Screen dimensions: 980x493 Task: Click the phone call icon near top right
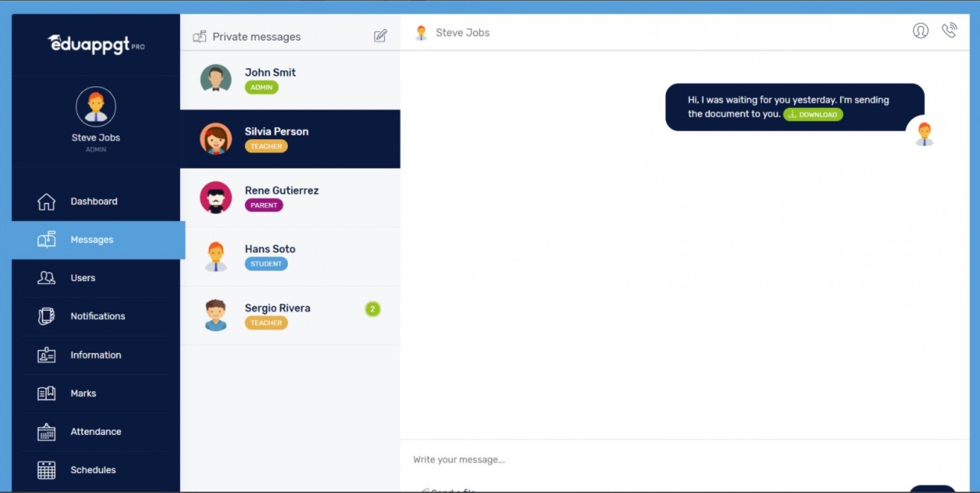[x=949, y=31]
